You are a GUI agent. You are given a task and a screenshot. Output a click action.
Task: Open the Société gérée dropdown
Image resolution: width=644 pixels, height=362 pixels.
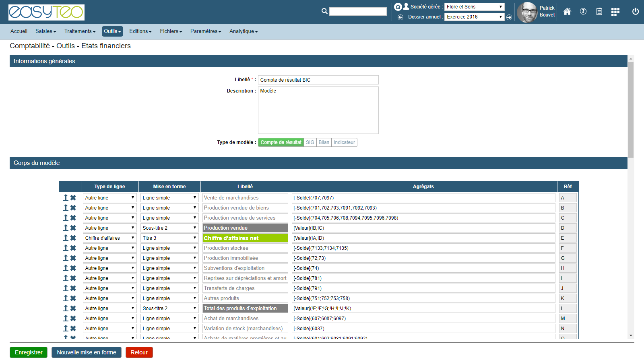click(474, 7)
